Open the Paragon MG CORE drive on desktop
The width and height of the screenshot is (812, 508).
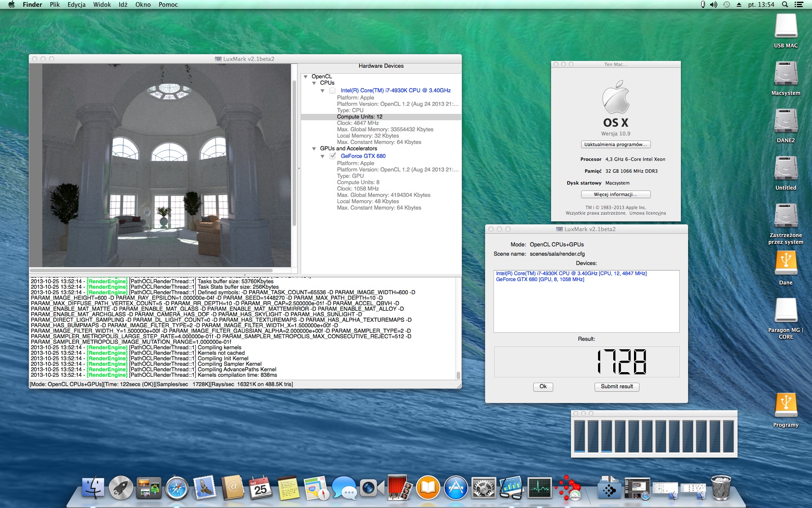786,319
